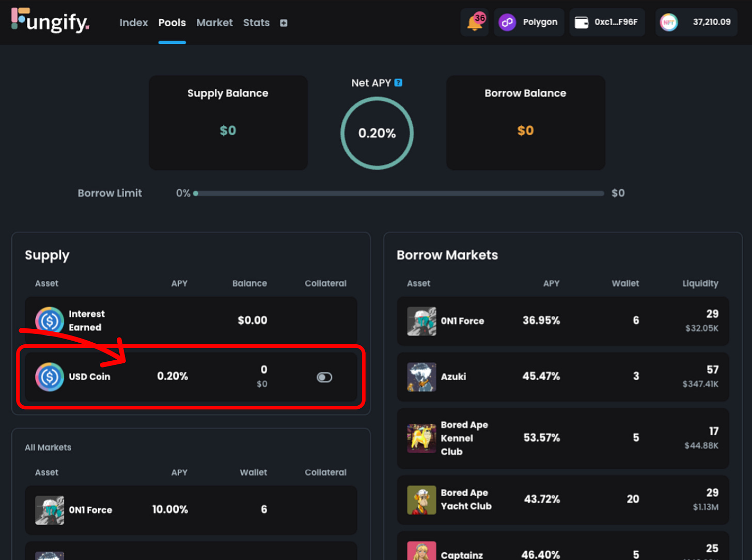Click the Azuki thumbnail in Borrow Markets
The image size is (752, 560).
click(x=421, y=377)
